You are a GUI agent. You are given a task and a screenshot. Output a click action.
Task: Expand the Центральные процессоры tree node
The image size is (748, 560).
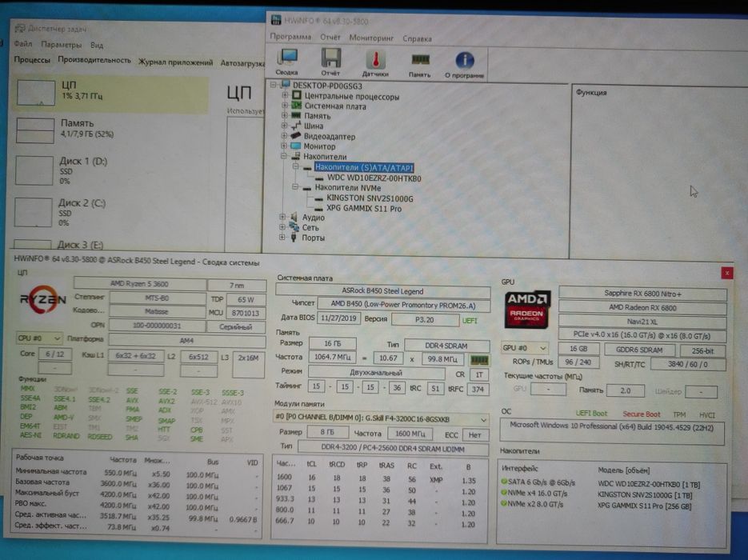(x=284, y=95)
